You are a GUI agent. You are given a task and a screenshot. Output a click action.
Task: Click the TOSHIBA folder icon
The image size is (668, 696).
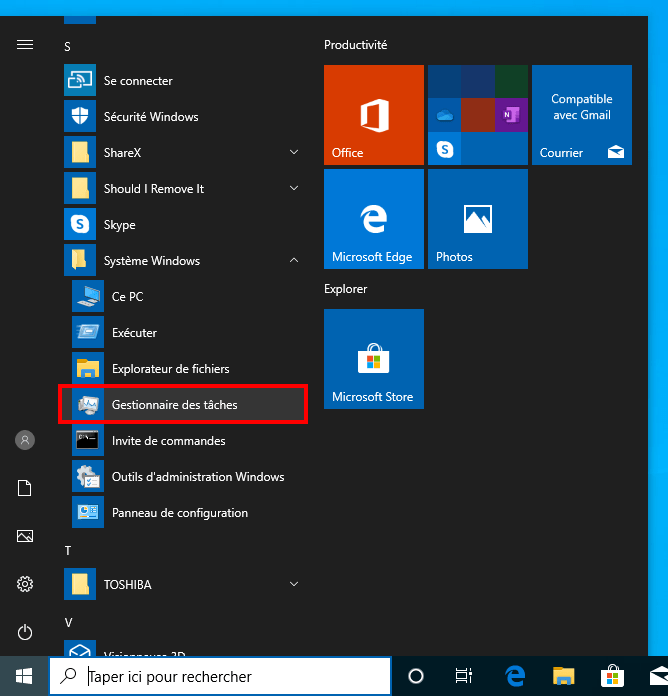tap(80, 584)
